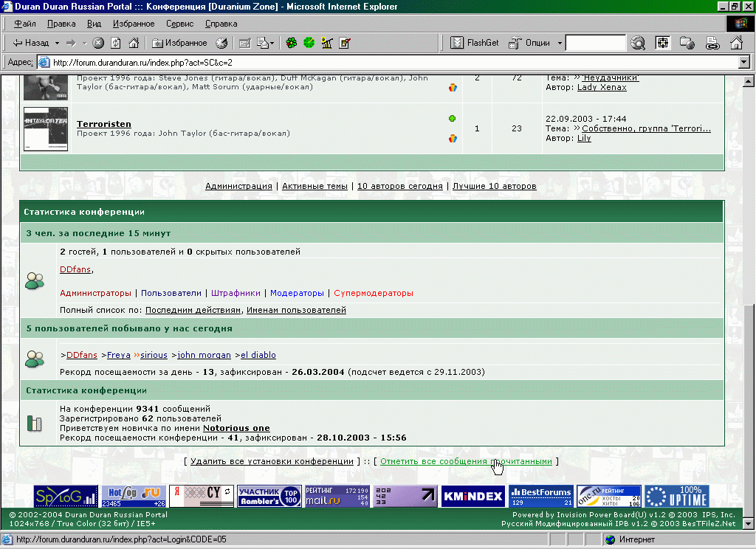Go to Home page via house icon
Image resolution: width=756 pixels, height=549 pixels.
pyautogui.click(x=134, y=43)
